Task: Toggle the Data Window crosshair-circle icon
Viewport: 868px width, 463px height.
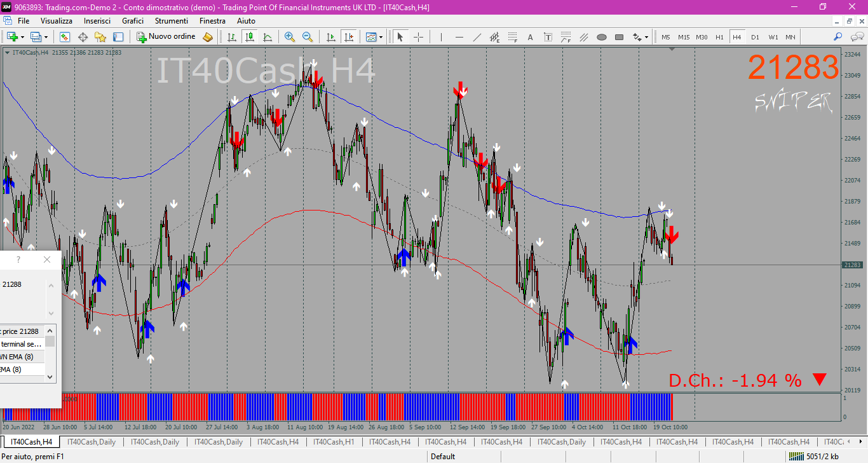Action: pos(83,37)
